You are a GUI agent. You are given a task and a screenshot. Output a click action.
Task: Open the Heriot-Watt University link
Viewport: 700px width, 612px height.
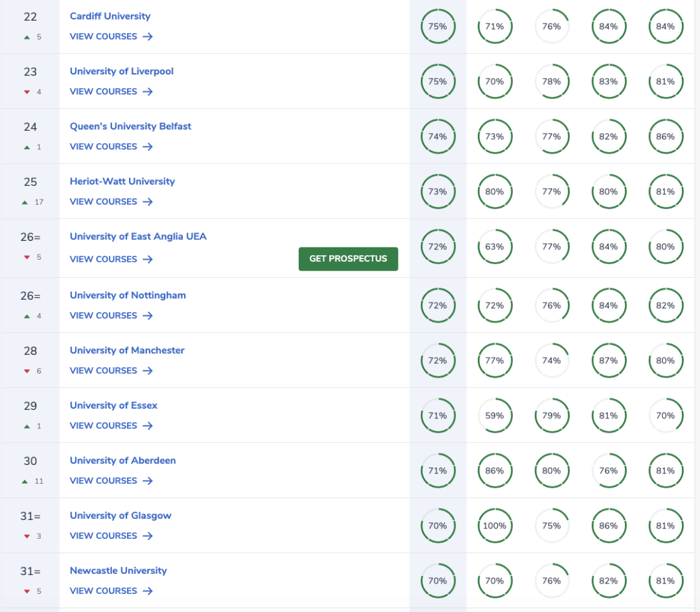click(122, 181)
